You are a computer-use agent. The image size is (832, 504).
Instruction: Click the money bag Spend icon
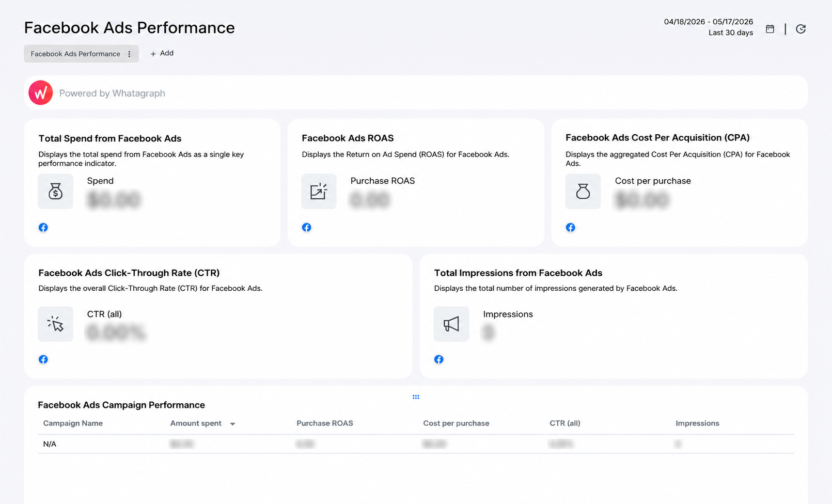coord(55,192)
